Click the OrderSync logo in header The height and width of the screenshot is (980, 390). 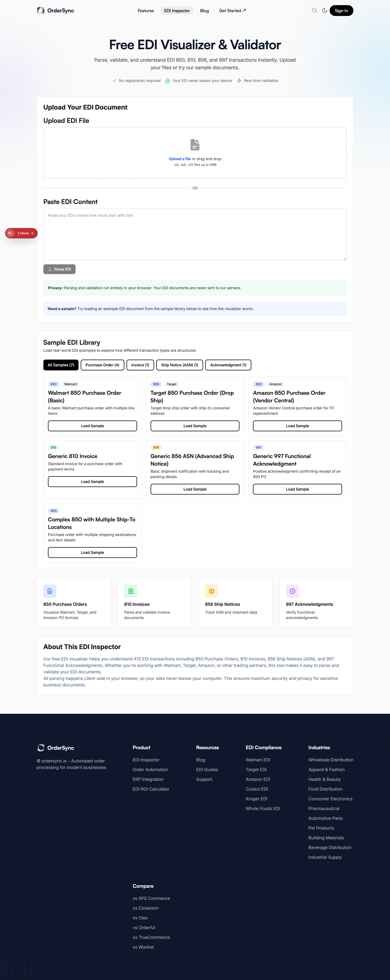point(56,11)
